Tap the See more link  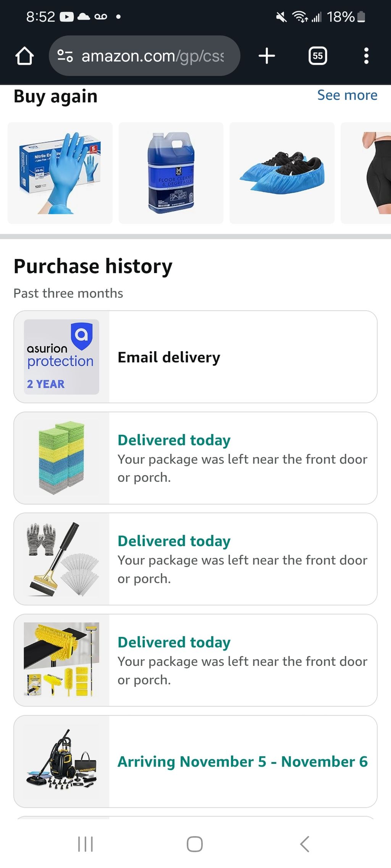coord(347,95)
